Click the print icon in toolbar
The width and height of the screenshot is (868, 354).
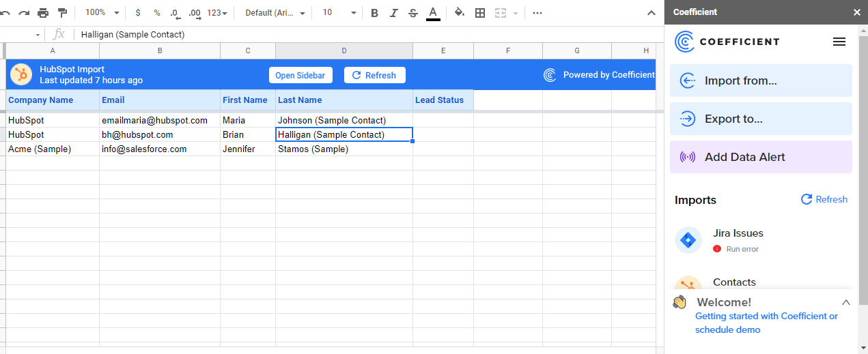[x=43, y=13]
